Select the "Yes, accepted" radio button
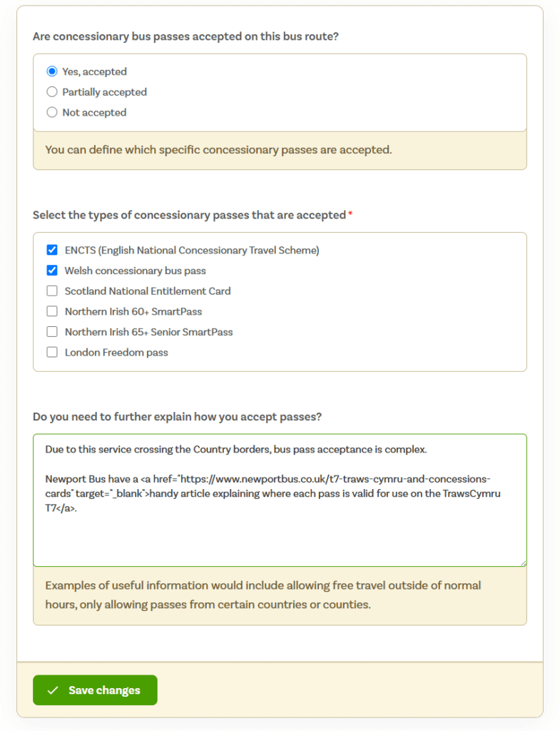 pyautogui.click(x=52, y=71)
